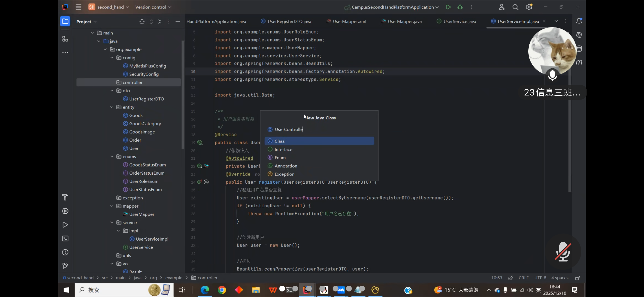
Task: Select Interface in New Java Class list
Action: coord(283,149)
